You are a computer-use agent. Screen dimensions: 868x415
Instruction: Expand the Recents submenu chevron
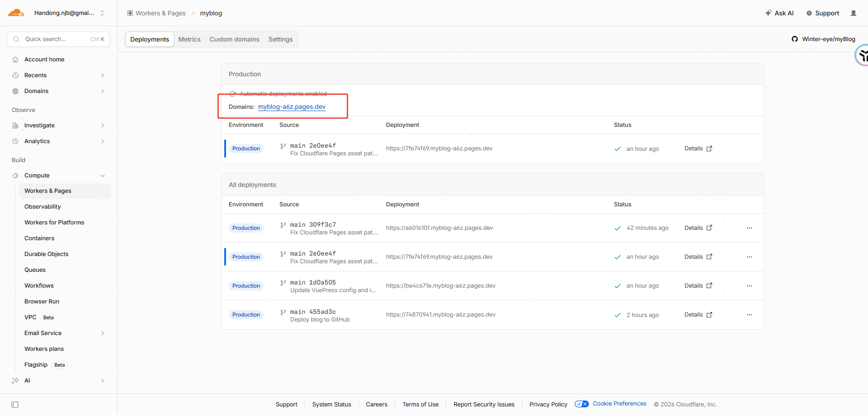coord(103,75)
